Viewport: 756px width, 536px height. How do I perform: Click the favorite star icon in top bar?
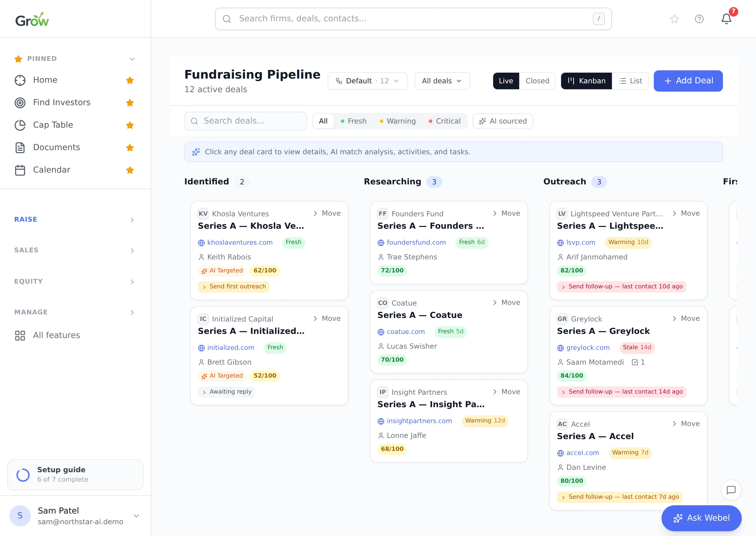(674, 19)
